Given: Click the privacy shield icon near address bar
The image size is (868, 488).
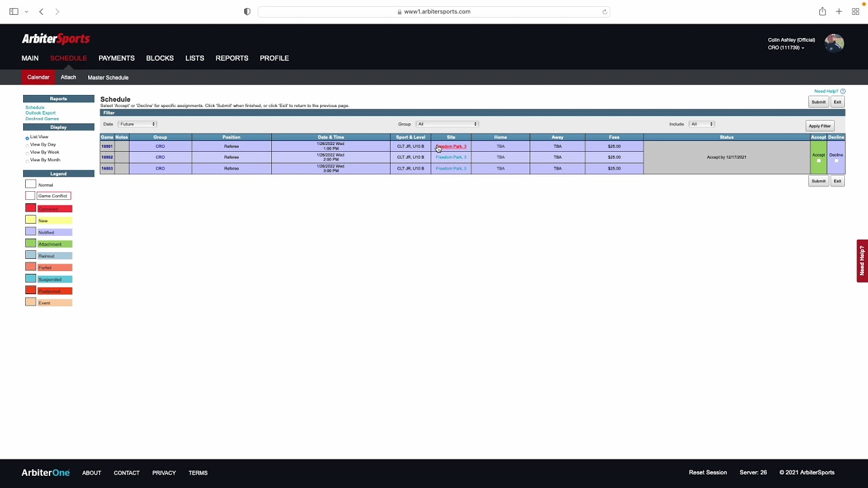Looking at the screenshot, I should pyautogui.click(x=247, y=12).
